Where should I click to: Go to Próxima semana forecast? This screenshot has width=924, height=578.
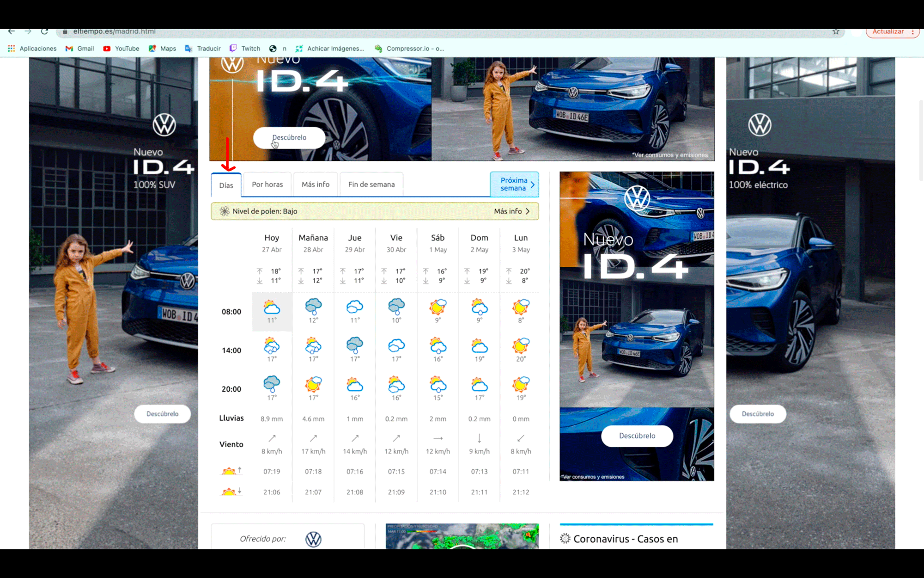514,184
